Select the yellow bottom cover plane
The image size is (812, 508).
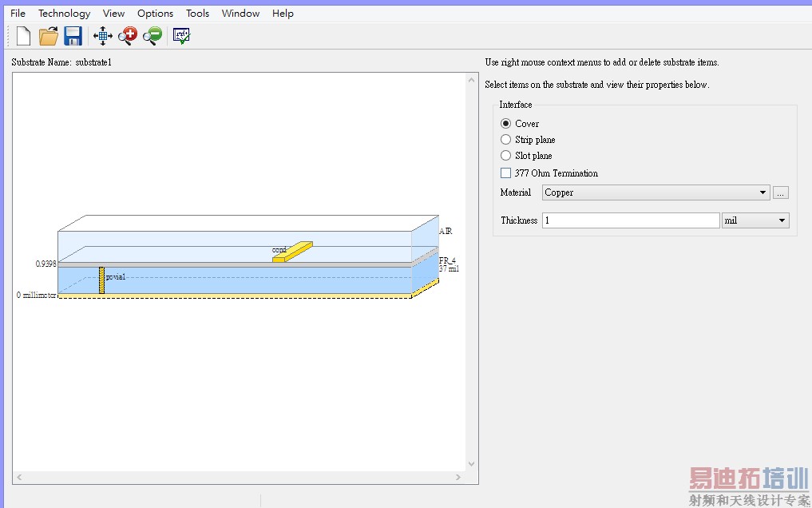(x=235, y=296)
